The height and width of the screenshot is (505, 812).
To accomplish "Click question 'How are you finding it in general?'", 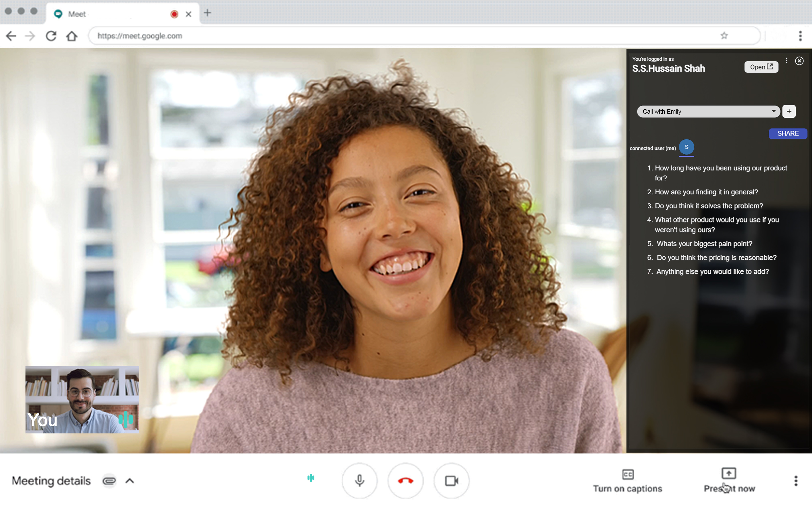I will [706, 192].
